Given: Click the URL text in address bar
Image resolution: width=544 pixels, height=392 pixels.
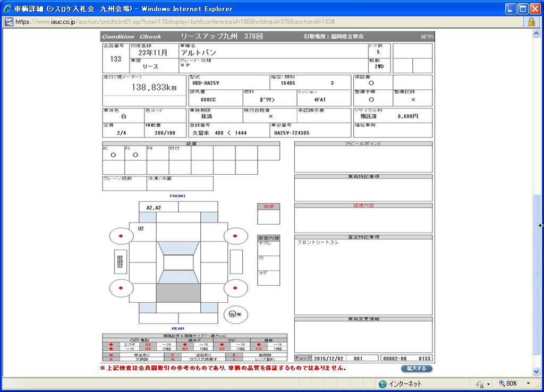Looking at the screenshot, I should point(175,22).
